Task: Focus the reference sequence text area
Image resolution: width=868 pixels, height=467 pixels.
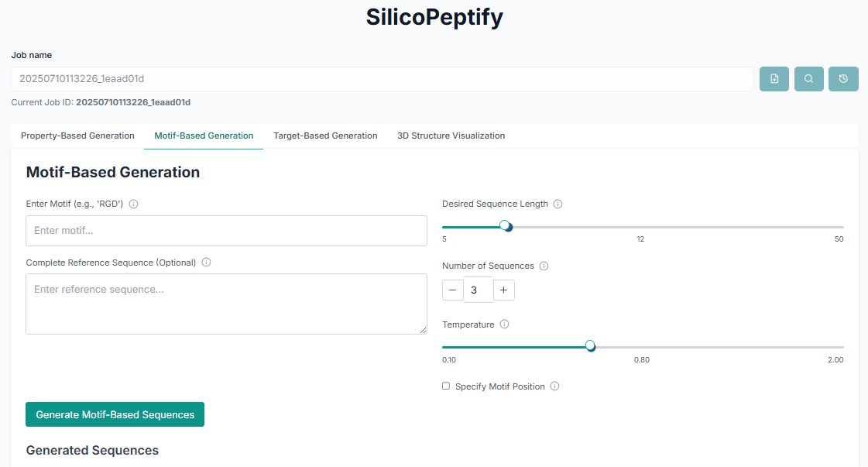Action: [226, 304]
